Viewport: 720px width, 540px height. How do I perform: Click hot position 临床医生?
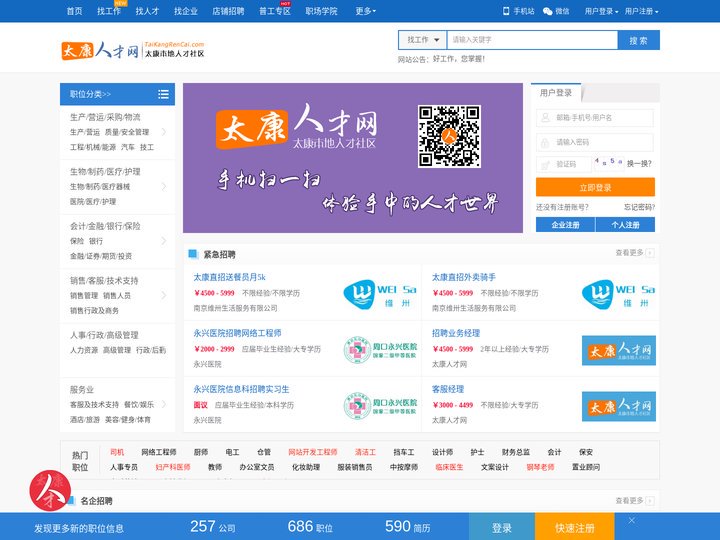[x=449, y=467]
